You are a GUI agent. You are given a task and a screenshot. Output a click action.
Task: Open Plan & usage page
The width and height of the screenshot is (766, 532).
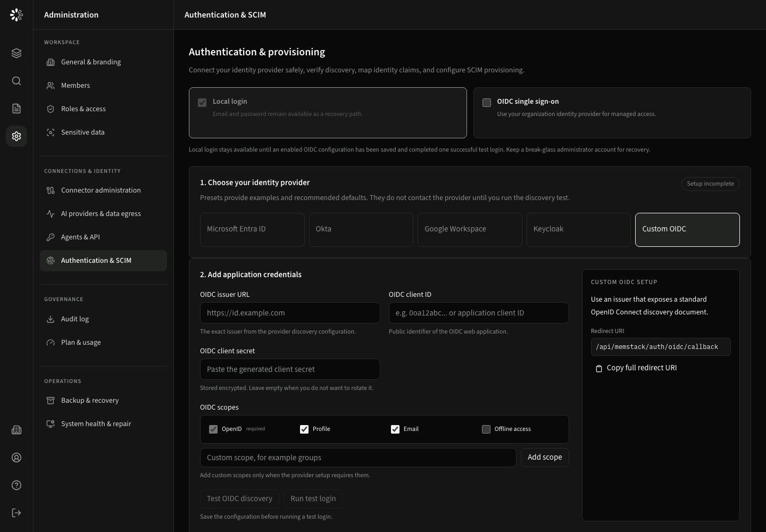coord(103,343)
